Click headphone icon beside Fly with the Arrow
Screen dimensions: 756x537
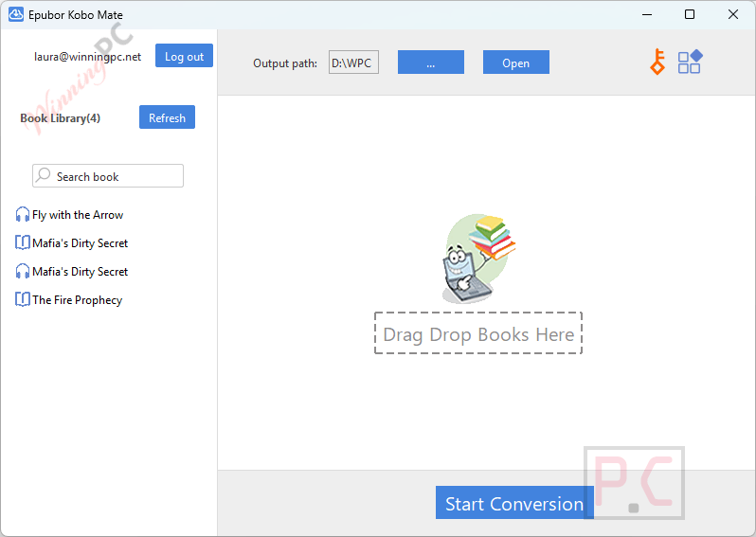[22, 214]
